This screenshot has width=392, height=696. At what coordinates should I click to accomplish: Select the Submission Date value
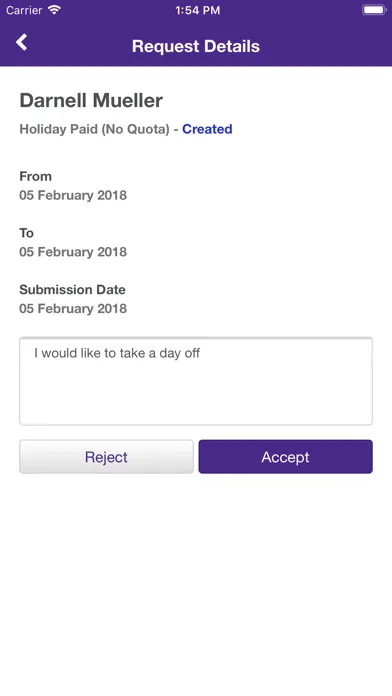[x=73, y=308]
